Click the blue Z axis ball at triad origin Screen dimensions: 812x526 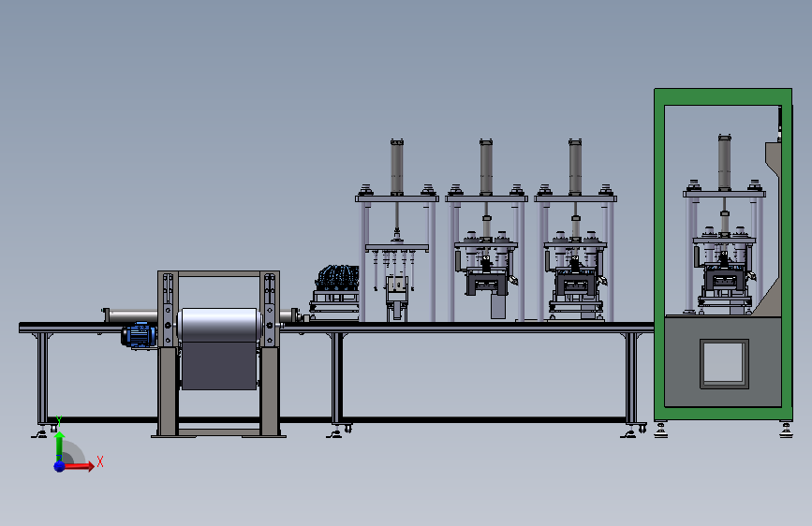click(60, 466)
